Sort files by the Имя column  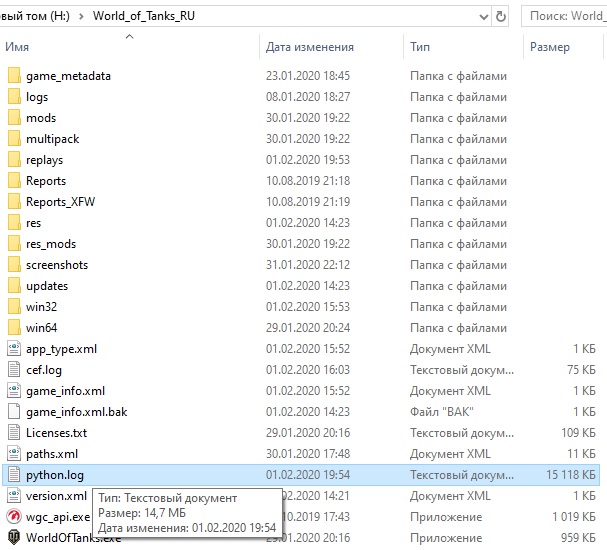pyautogui.click(x=17, y=47)
